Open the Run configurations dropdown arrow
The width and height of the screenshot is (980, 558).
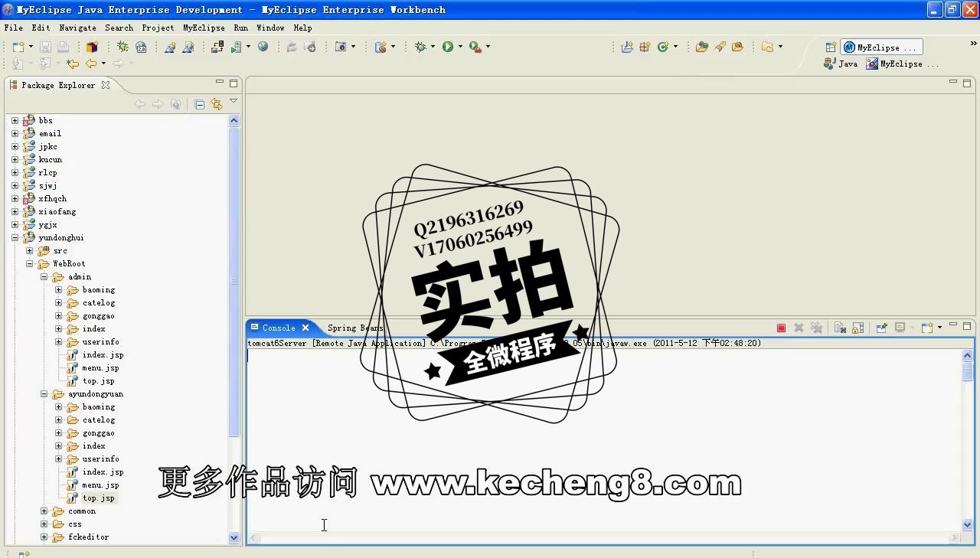coord(460,47)
